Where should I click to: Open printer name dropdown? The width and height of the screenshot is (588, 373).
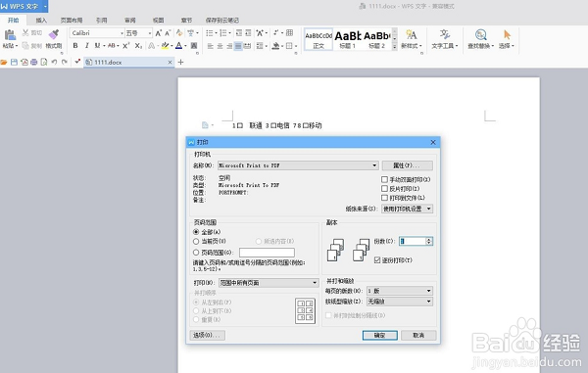click(374, 165)
